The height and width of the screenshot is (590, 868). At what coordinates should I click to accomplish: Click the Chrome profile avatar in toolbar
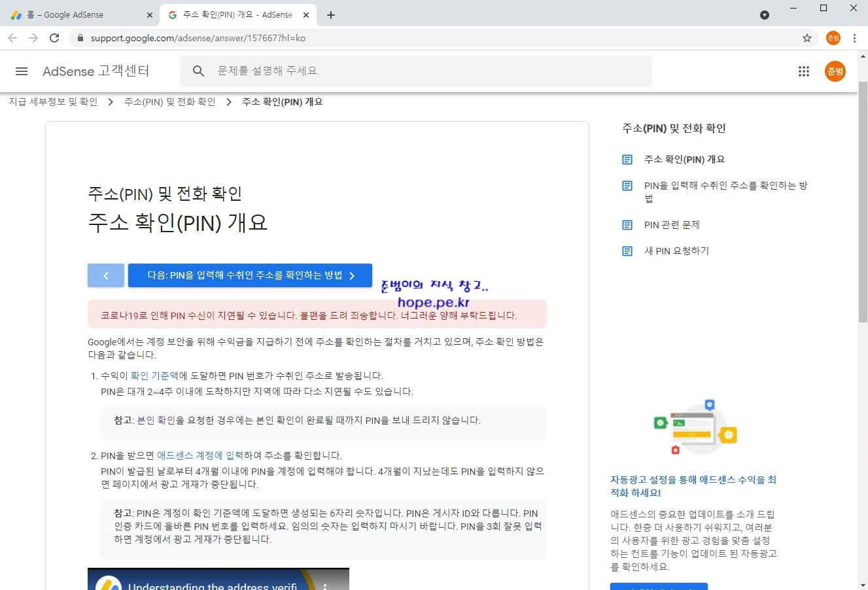(x=833, y=38)
